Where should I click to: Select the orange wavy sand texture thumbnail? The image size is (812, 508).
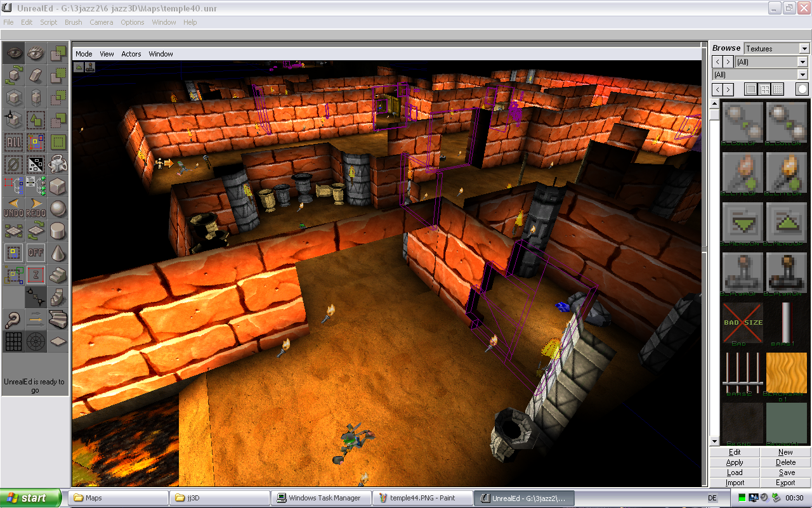787,373
